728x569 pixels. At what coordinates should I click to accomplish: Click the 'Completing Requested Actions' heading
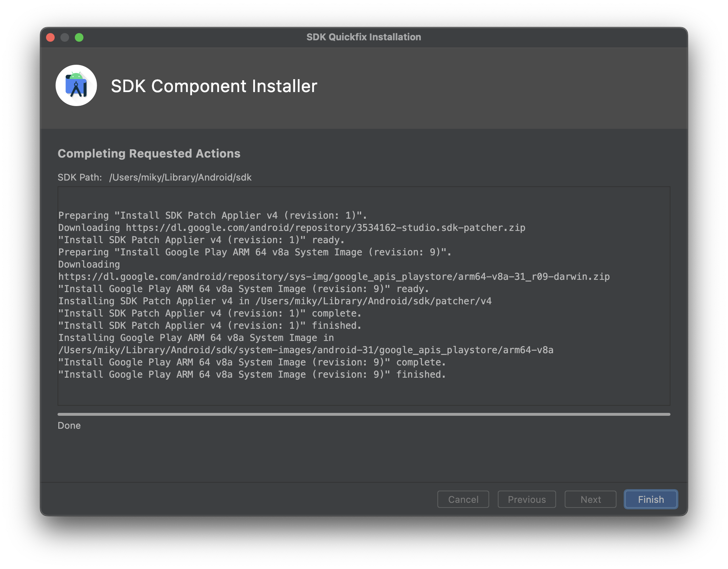149,154
